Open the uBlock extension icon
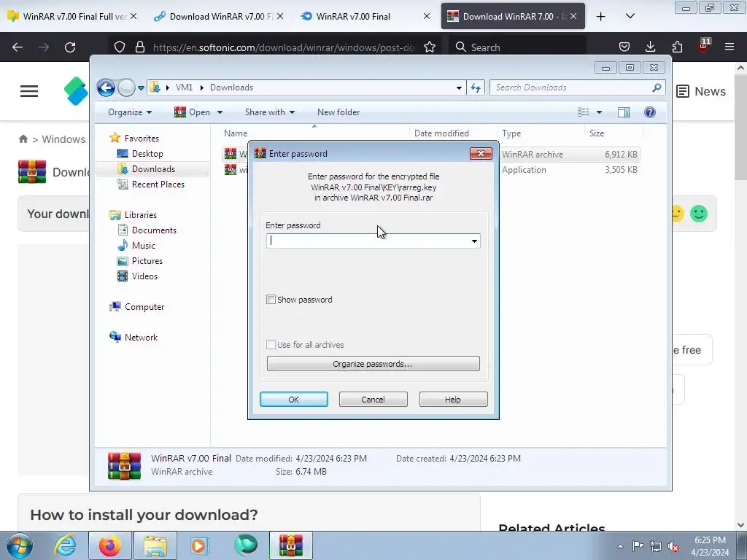Viewport: 747px width, 560px height. [704, 46]
